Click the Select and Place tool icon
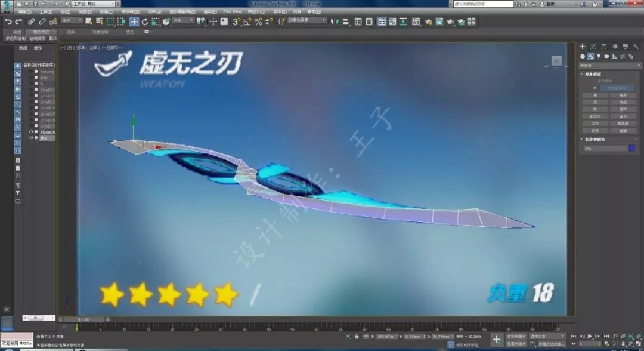644x351 pixels. [166, 21]
